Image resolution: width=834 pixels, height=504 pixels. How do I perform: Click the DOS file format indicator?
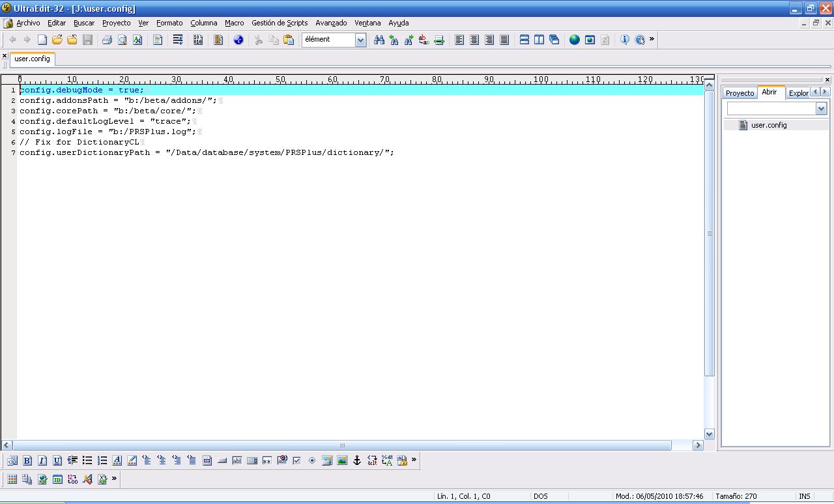(x=541, y=496)
